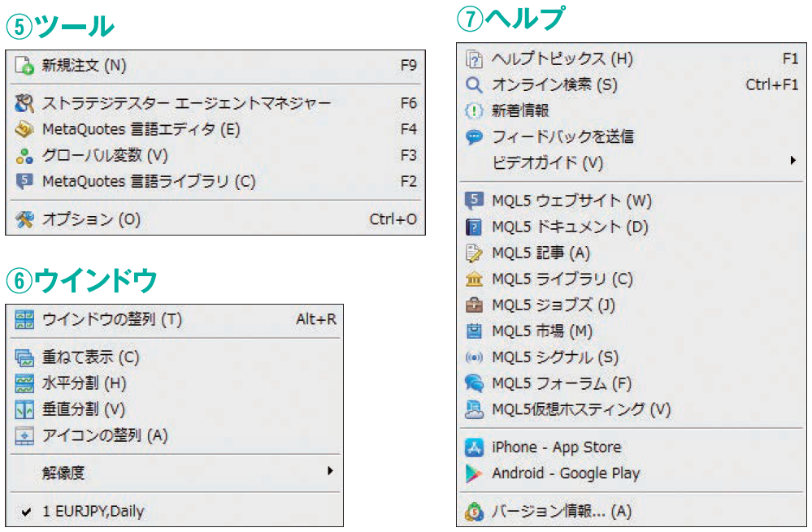This screenshot has width=812, height=532.
Task: Select 垂直分割 (V) menu entry
Action: pos(176,410)
